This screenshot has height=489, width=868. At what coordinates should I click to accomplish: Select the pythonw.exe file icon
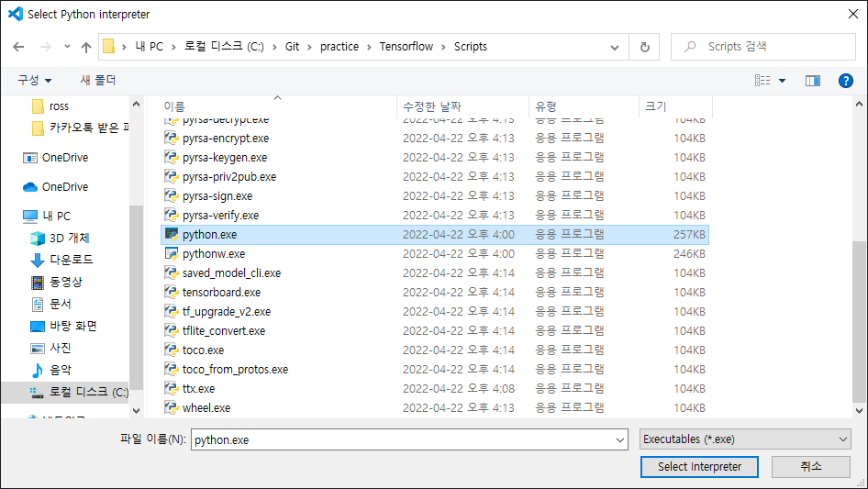[172, 253]
